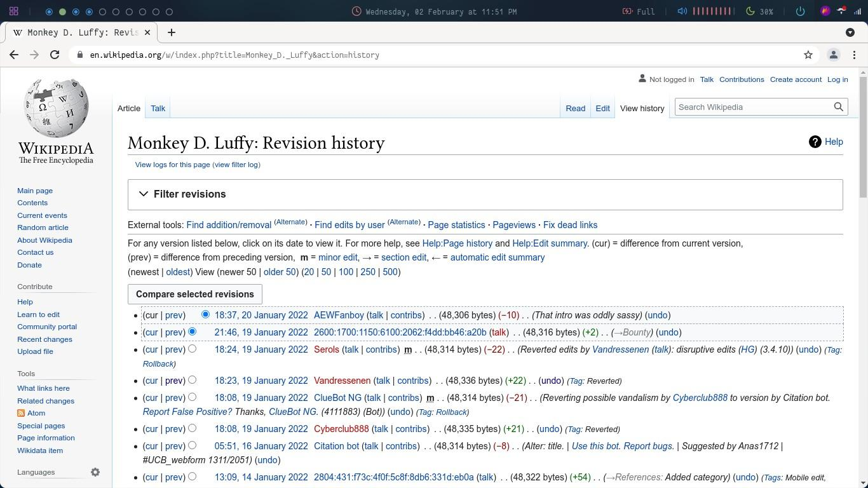
Task: Click the Help question mark icon
Action: click(x=815, y=142)
